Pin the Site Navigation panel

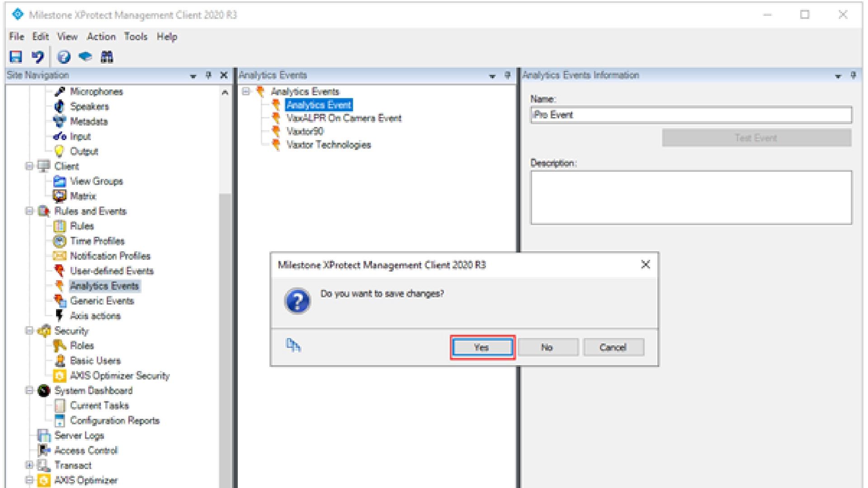click(208, 75)
